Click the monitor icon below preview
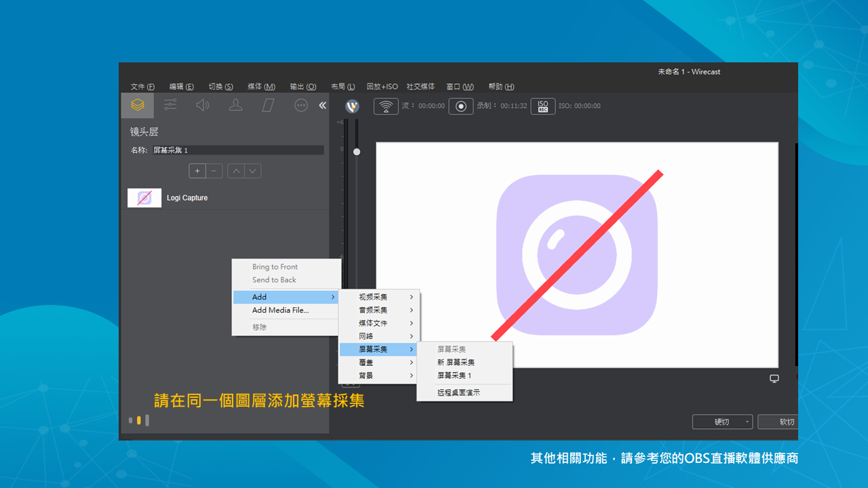This screenshot has height=488, width=868. pyautogui.click(x=774, y=378)
